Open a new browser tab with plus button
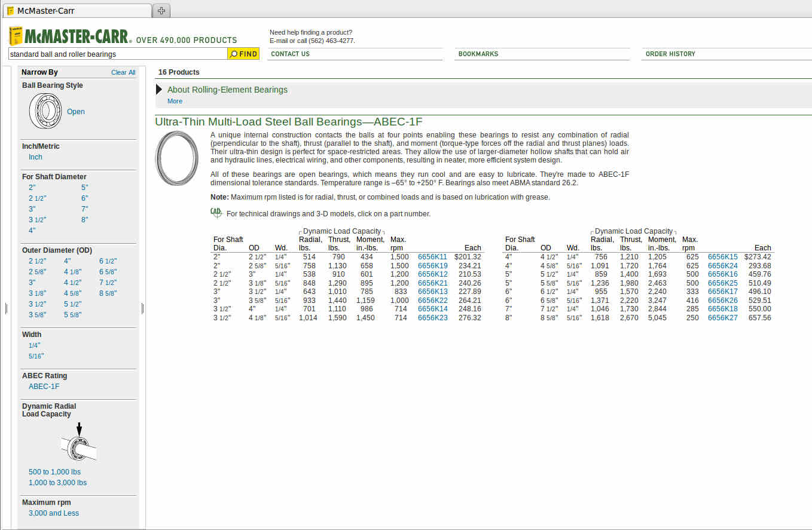812x530 pixels. tap(161, 11)
